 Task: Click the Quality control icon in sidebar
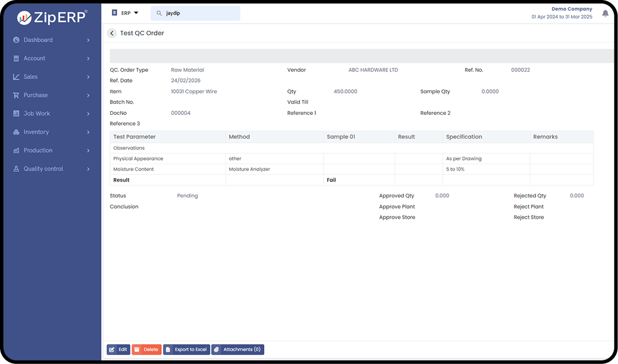coord(17,169)
